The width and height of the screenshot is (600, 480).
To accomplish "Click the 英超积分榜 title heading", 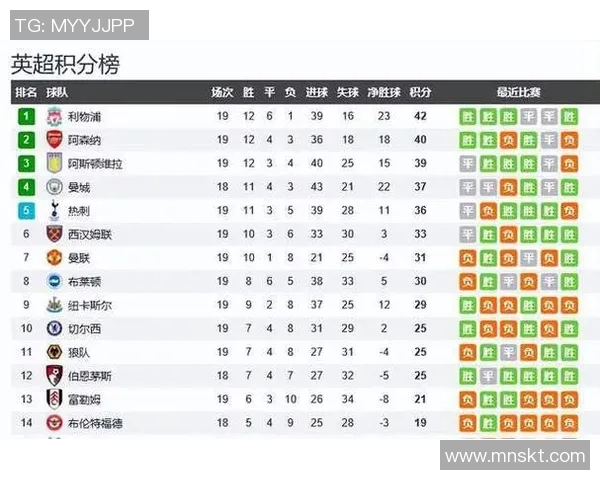I will [x=65, y=64].
